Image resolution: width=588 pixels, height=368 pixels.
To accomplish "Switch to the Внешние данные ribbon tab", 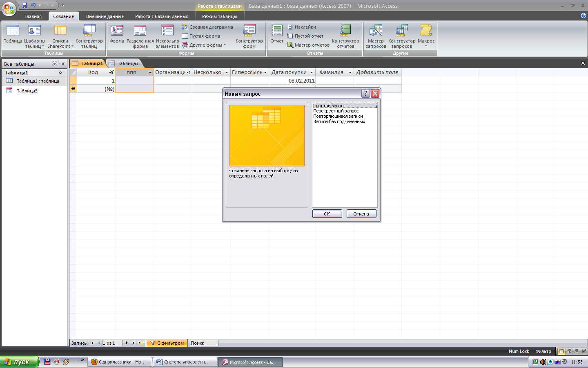I will coord(105,16).
